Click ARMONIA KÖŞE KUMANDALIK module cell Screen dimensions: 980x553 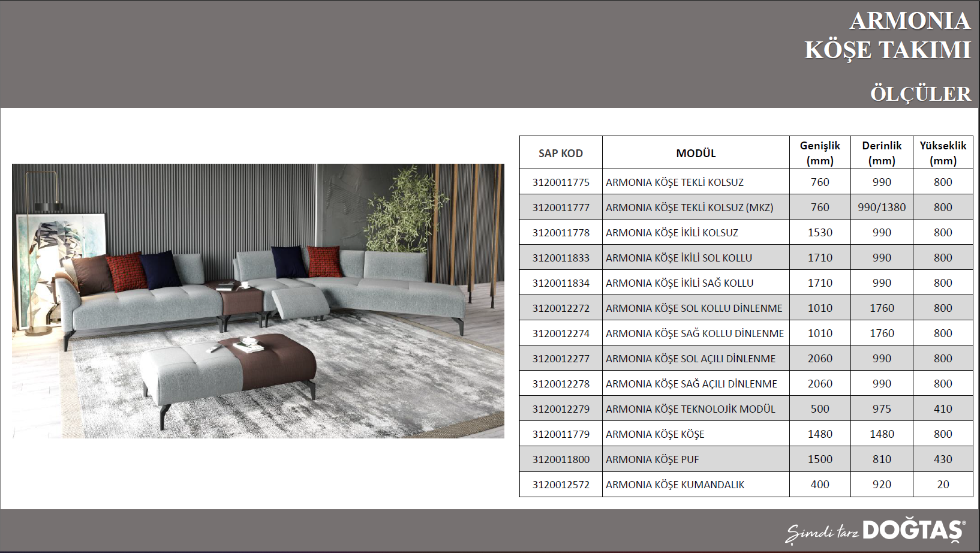pyautogui.click(x=696, y=485)
